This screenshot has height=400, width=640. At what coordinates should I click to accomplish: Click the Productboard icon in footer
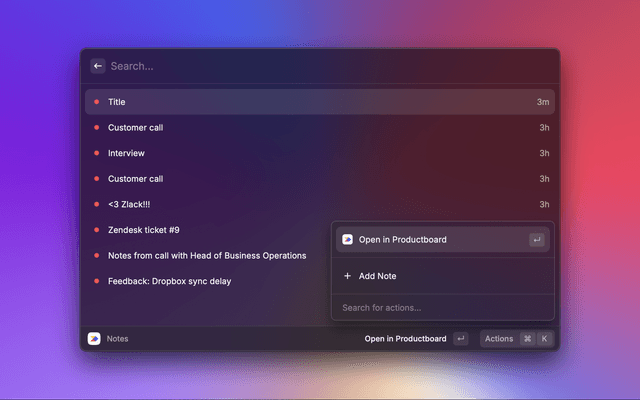coord(94,339)
